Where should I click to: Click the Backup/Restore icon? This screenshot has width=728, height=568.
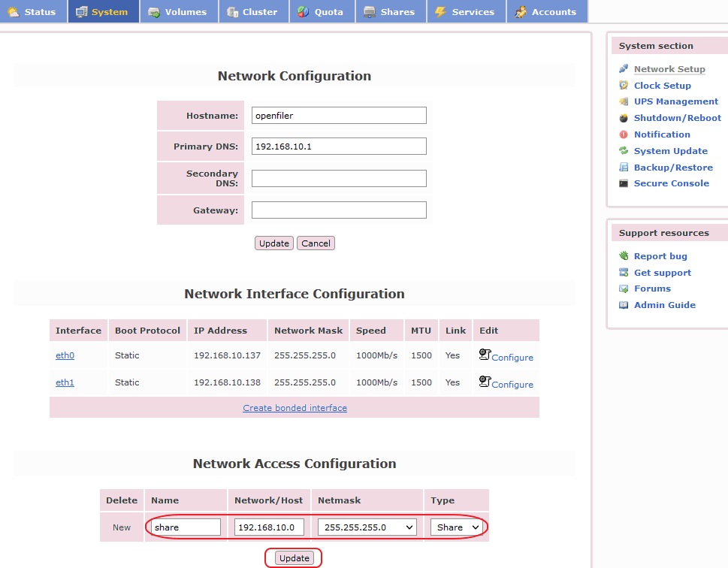[x=624, y=168]
